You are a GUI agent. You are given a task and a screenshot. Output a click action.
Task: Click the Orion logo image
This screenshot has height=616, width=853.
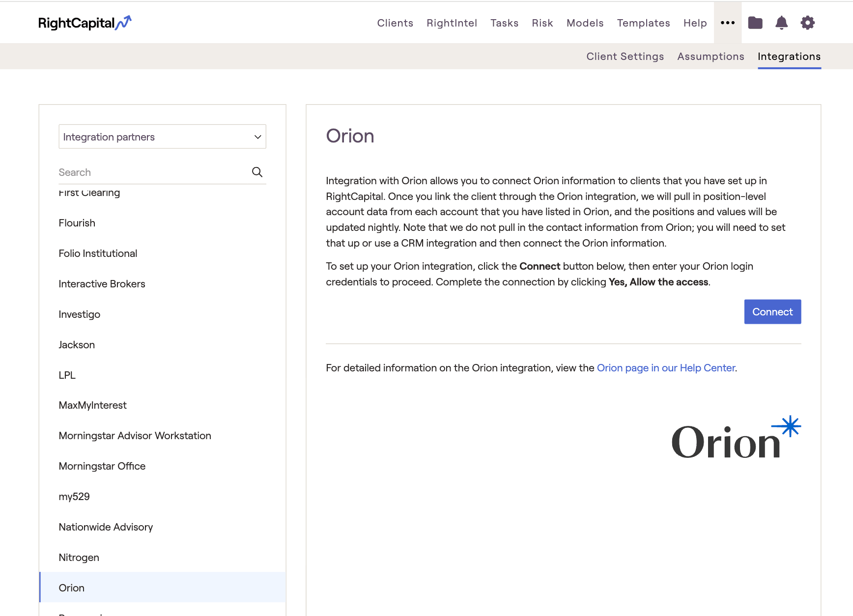[736, 438]
